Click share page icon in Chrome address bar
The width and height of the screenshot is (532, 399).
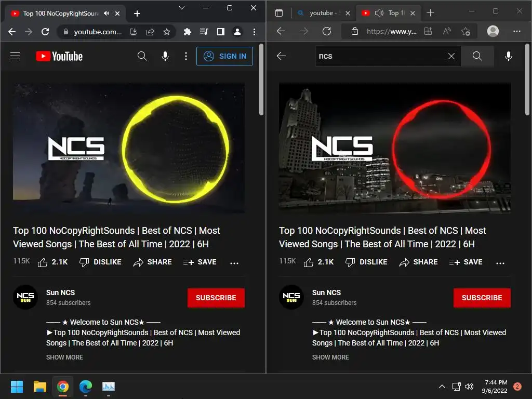click(x=150, y=32)
